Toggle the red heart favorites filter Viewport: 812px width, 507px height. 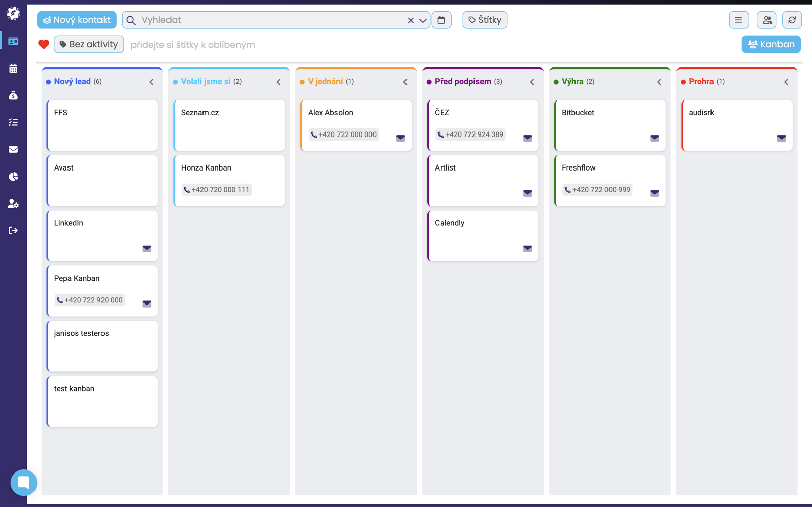[x=44, y=44]
